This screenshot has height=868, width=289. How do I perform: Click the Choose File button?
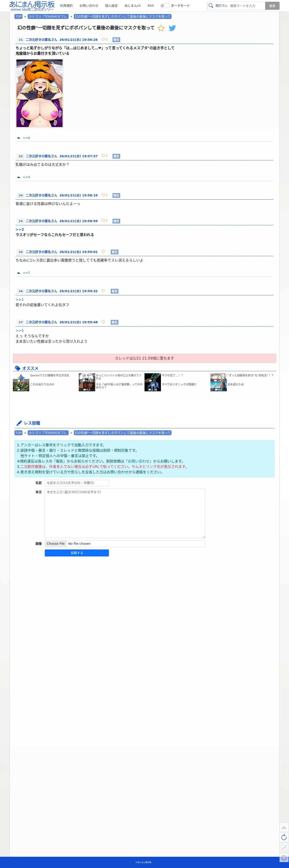tap(56, 544)
